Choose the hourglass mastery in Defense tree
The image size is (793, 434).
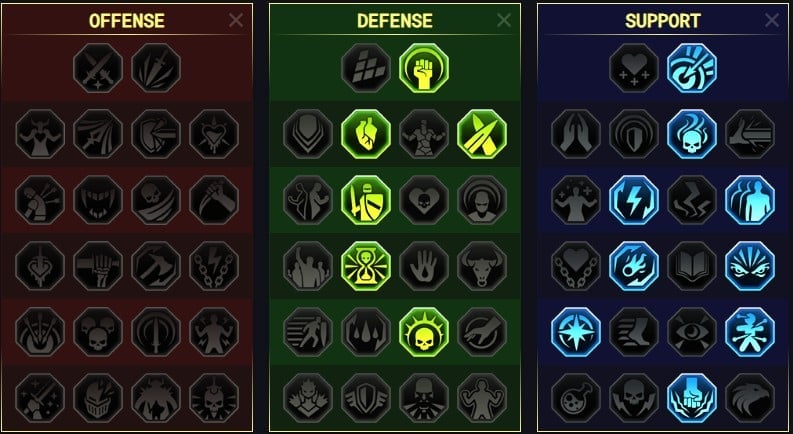pos(366,266)
